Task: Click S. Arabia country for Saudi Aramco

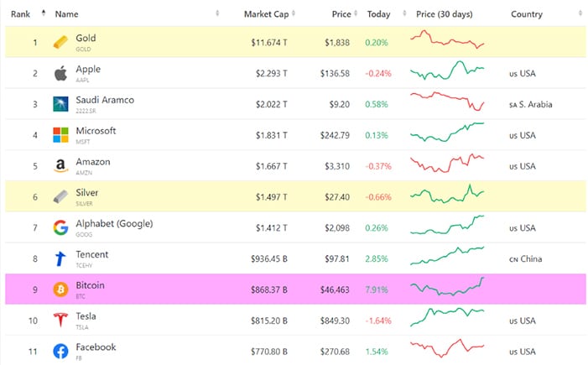Action: (x=531, y=104)
